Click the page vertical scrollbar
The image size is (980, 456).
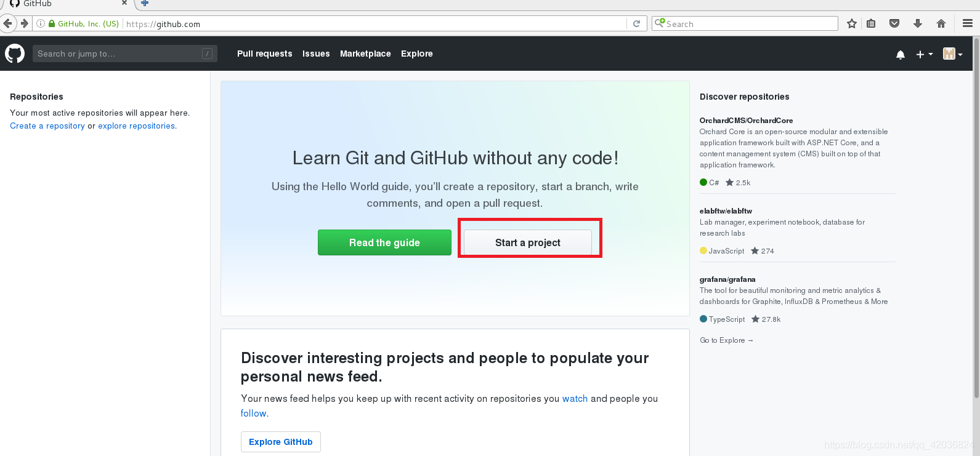[976, 218]
